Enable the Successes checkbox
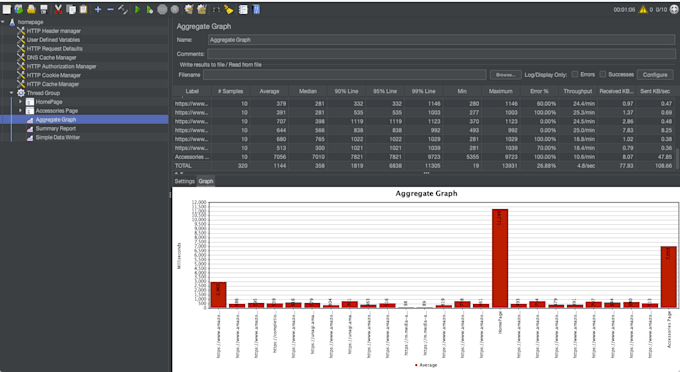 pos(602,74)
